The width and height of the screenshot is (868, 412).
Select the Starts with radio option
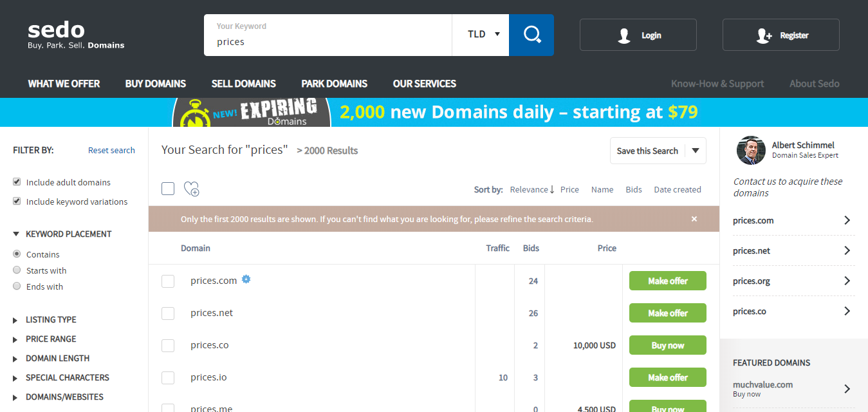pyautogui.click(x=17, y=270)
